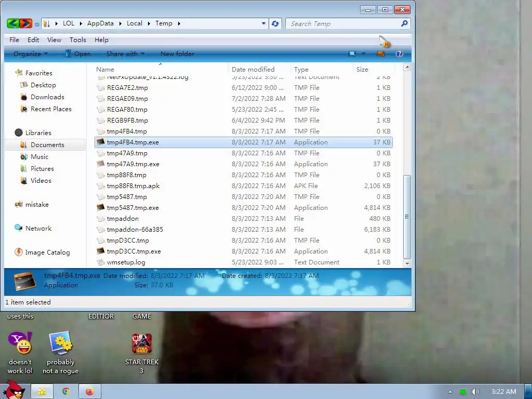
Task: Open Chrome from the taskbar
Action: pyautogui.click(x=66, y=391)
